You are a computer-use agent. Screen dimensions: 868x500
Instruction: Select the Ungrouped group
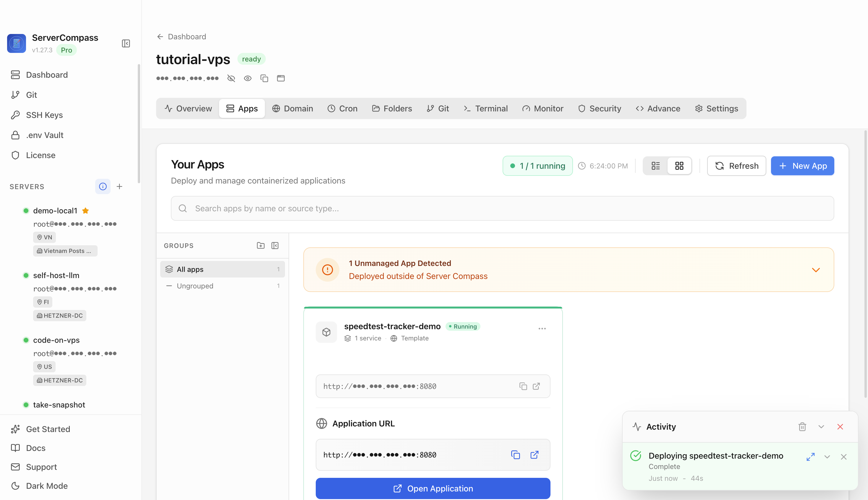tap(223, 286)
